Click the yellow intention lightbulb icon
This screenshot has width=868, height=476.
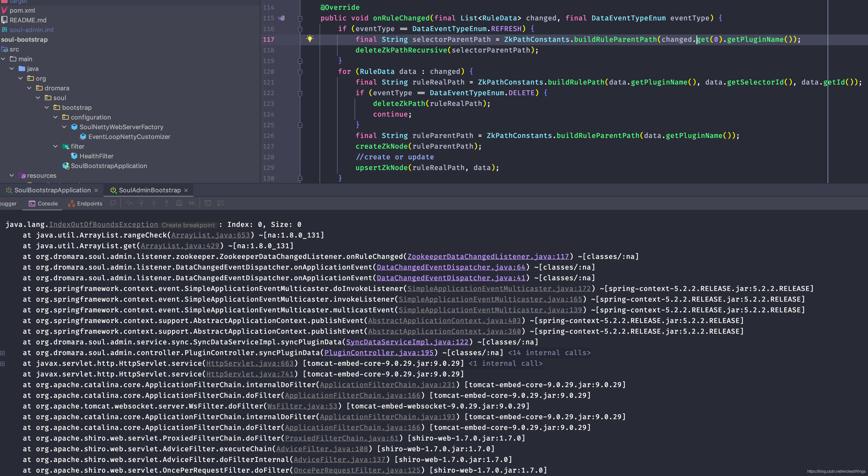310,39
